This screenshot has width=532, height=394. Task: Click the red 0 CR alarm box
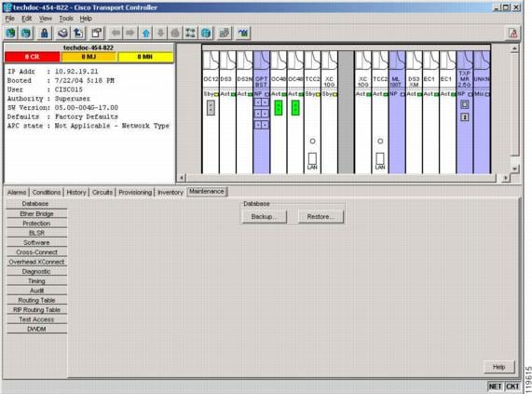(x=33, y=57)
